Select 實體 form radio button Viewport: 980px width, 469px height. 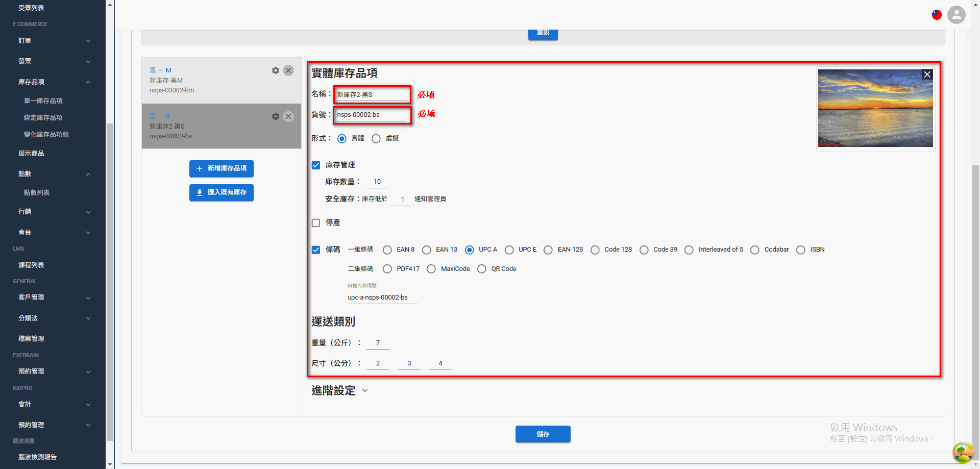[342, 139]
